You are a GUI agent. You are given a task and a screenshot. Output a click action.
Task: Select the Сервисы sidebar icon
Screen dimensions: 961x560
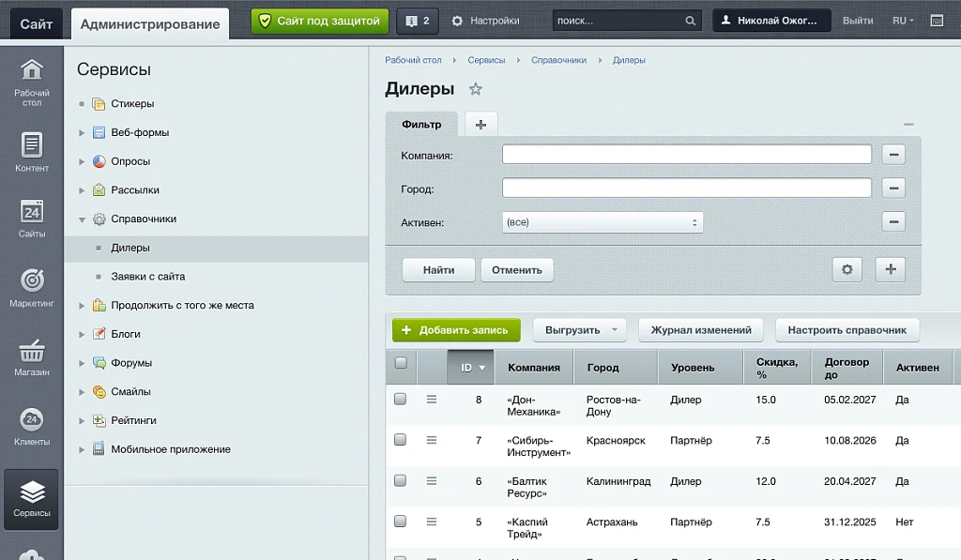tap(31, 499)
